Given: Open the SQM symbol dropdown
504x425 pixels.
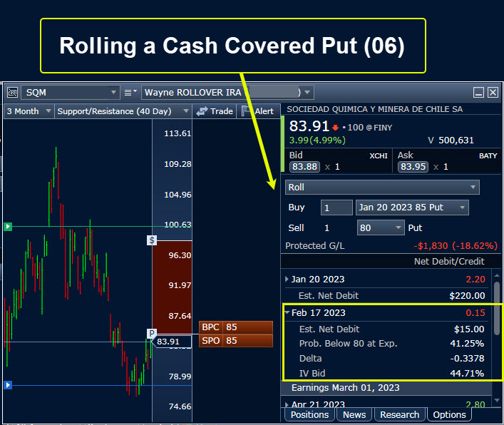Looking at the screenshot, I should coord(114,92).
